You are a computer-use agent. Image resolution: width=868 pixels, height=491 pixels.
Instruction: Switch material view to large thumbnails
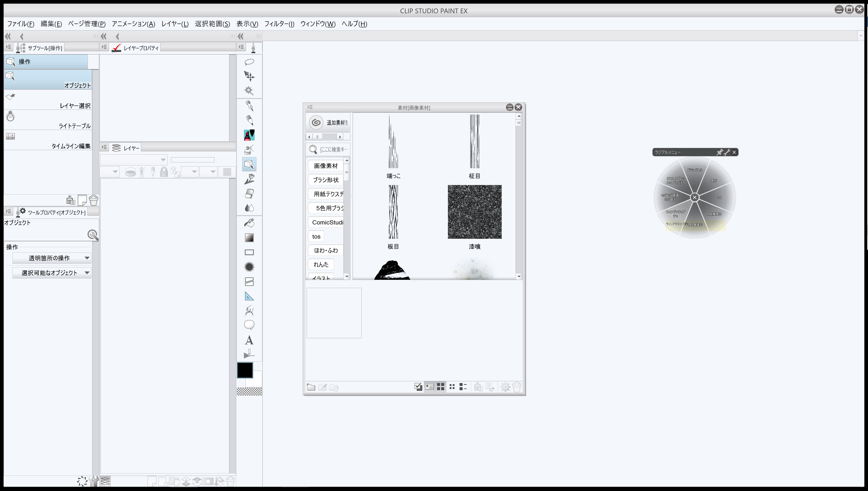point(441,387)
